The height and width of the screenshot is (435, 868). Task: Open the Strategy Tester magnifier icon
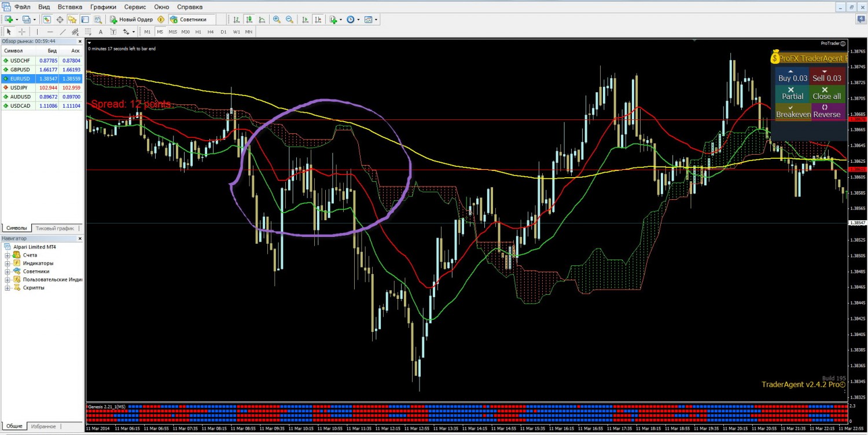(98, 19)
